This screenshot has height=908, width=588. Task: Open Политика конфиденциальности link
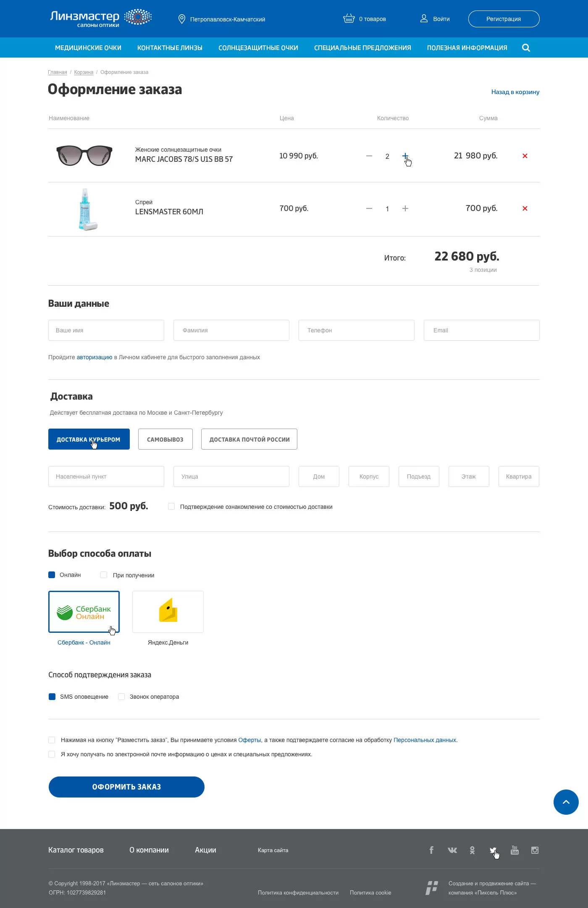(298, 892)
